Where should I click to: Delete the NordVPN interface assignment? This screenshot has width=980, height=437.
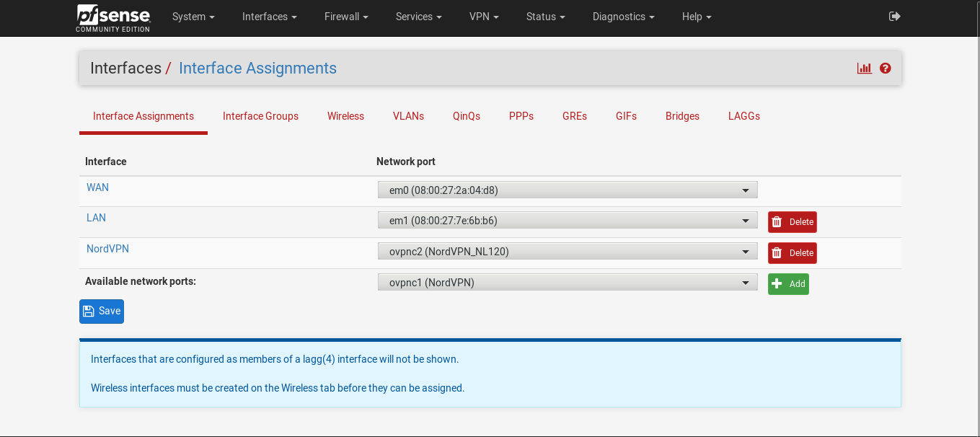coord(792,253)
